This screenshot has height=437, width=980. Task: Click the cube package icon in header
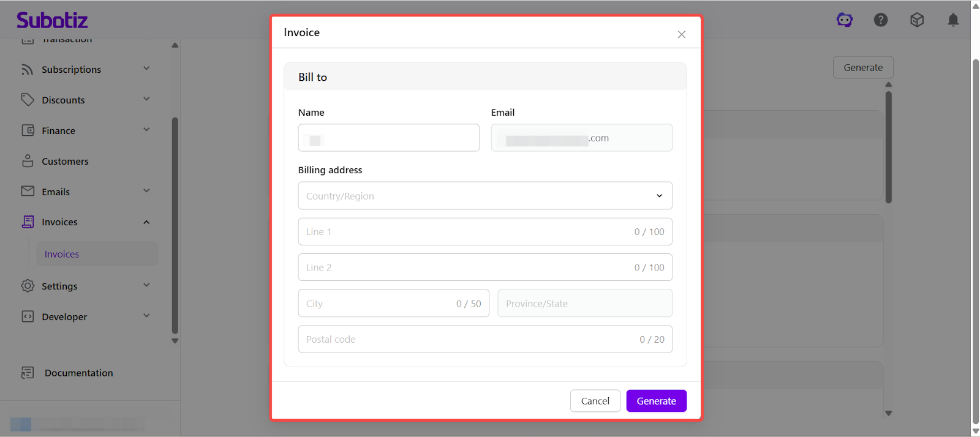tap(917, 20)
